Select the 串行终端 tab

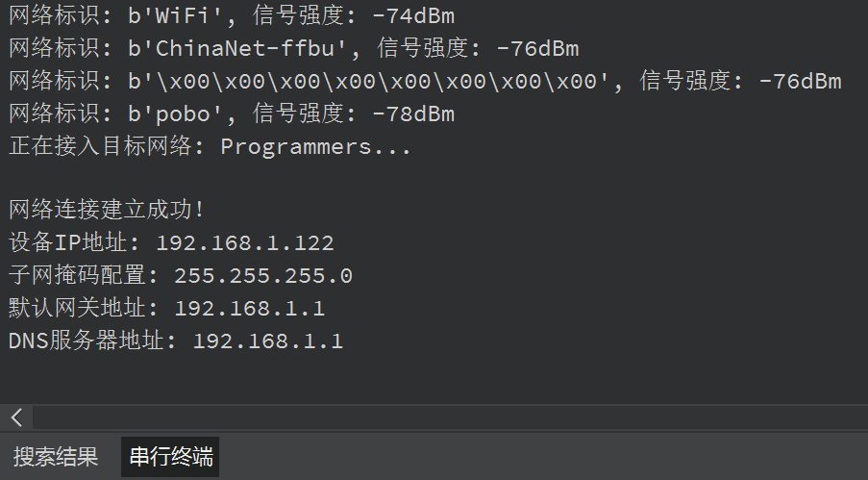tap(170, 457)
